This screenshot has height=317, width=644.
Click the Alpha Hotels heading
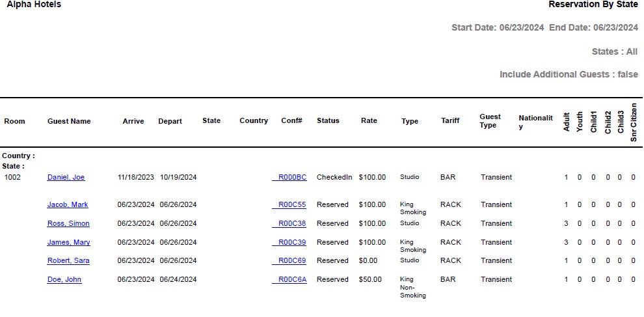click(x=34, y=5)
